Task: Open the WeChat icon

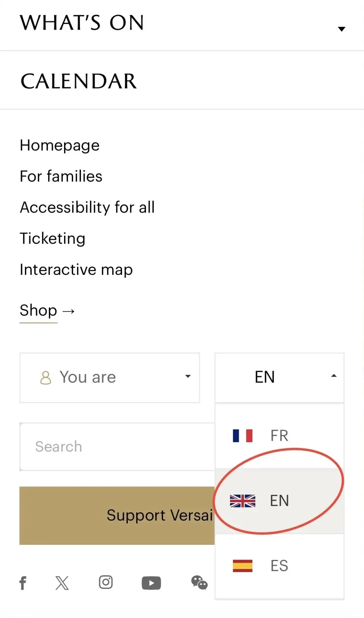Action: 199,583
